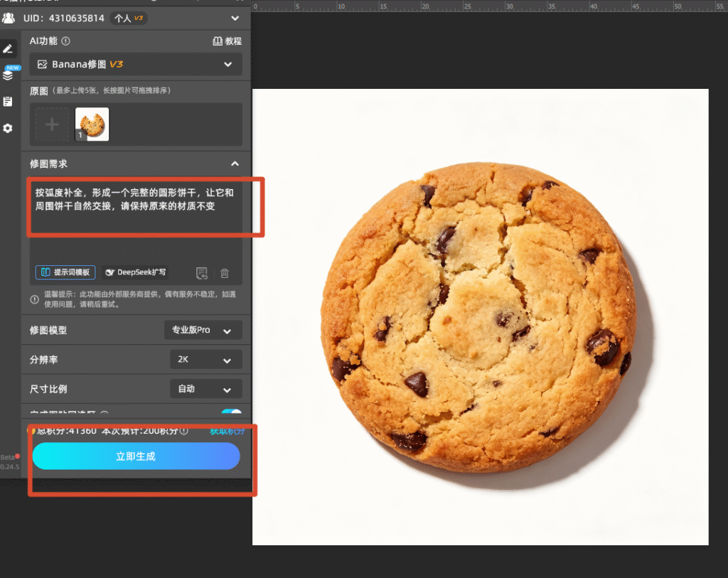Click the prompt history icon beside trash

pos(201,273)
